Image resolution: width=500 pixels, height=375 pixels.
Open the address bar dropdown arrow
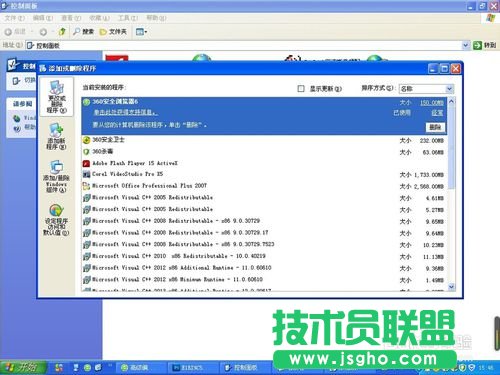[466, 45]
